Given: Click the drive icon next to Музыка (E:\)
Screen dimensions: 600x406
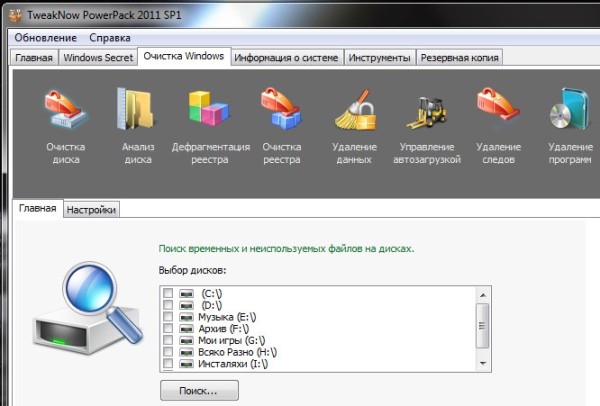Looking at the screenshot, I should tap(186, 317).
